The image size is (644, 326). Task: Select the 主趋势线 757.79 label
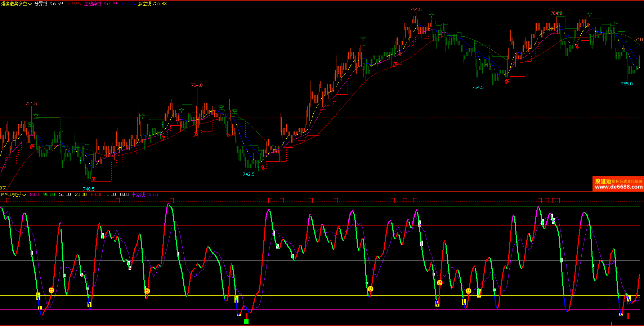click(x=100, y=4)
